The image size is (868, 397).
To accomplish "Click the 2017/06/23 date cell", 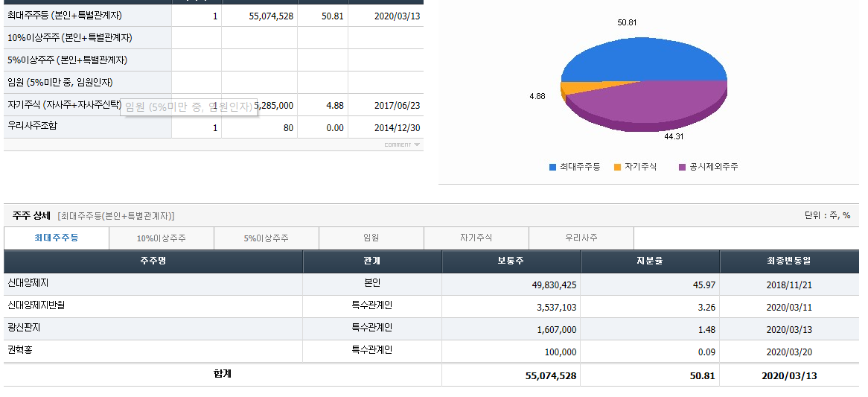I will 397,105.
